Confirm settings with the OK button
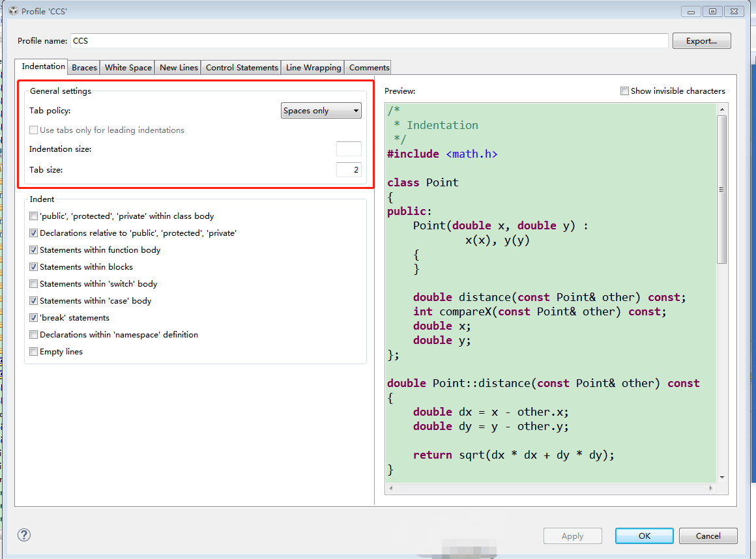The image size is (756, 559). (x=644, y=536)
